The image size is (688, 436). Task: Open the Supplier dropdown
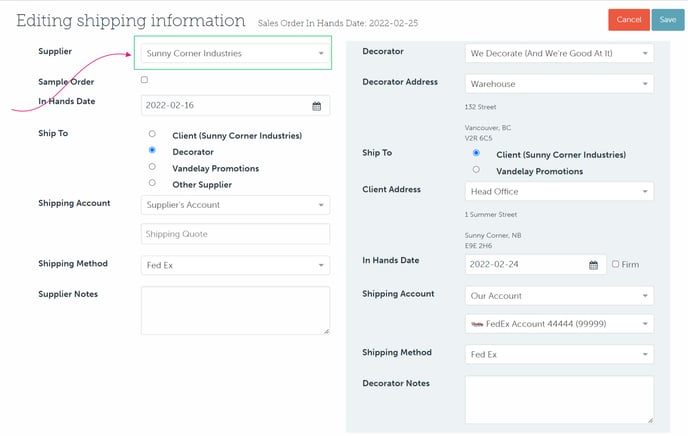[x=235, y=53]
